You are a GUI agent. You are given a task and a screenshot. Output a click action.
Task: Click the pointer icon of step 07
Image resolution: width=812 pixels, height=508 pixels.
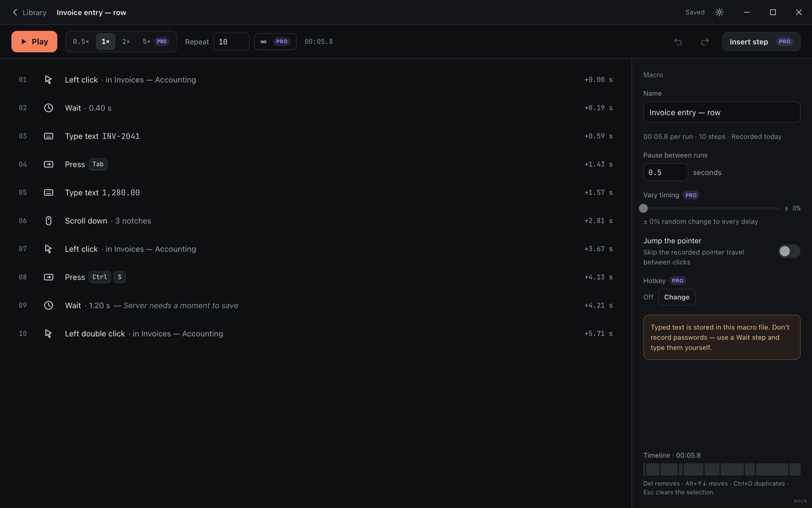coord(48,249)
